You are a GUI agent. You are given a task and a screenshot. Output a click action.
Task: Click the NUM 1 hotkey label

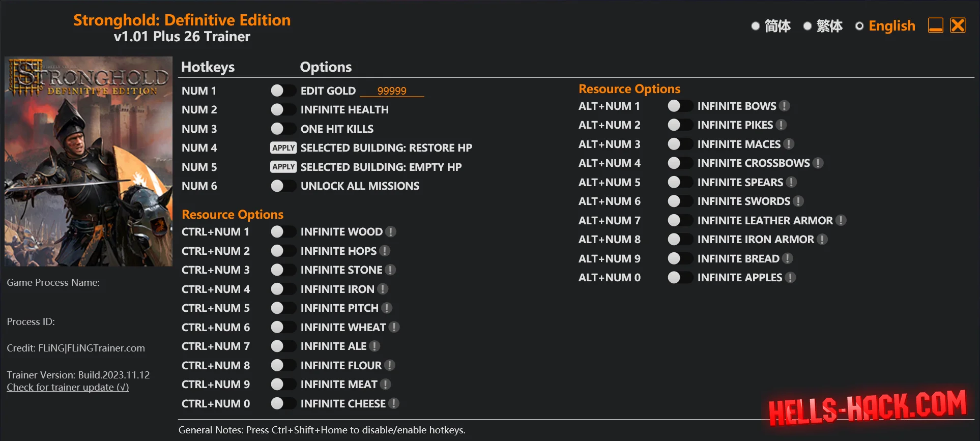(199, 91)
